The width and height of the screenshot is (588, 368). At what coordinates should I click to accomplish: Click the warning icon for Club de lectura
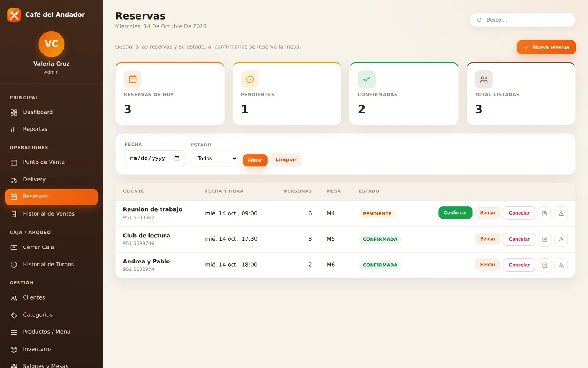click(x=561, y=239)
